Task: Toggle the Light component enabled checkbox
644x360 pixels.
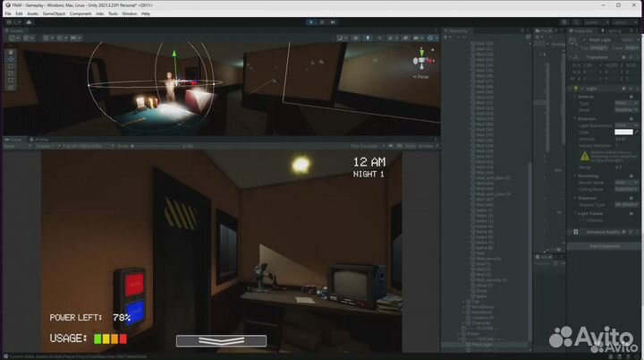Action: (x=582, y=89)
